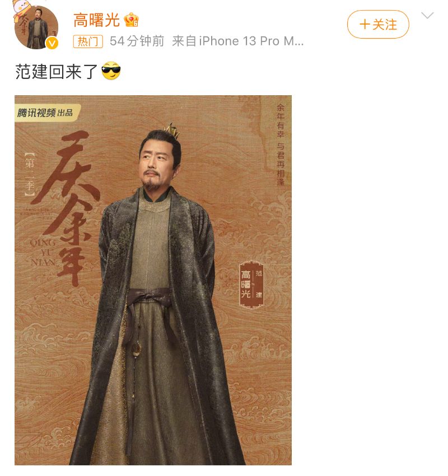Image resolution: width=448 pixels, height=476 pixels.
Task: Tap the post text 范建回来了
Action: (x=56, y=72)
